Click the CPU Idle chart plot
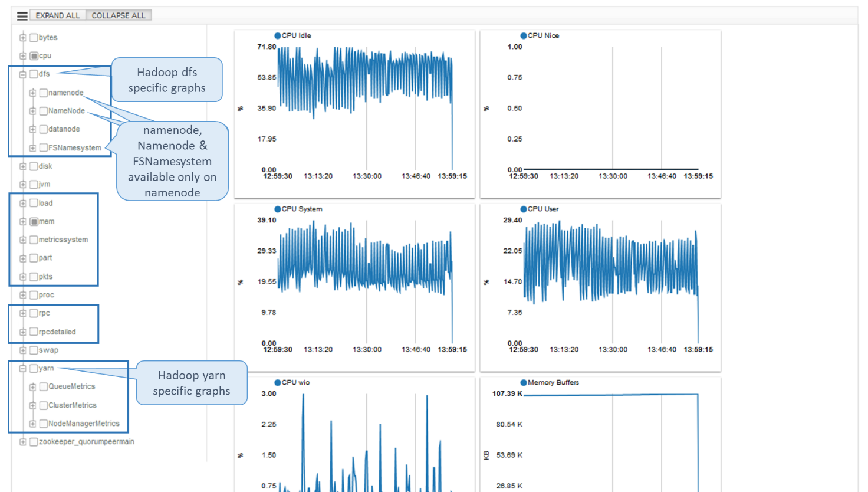Screen dimensions: 868x492 pyautogui.click(x=365, y=109)
